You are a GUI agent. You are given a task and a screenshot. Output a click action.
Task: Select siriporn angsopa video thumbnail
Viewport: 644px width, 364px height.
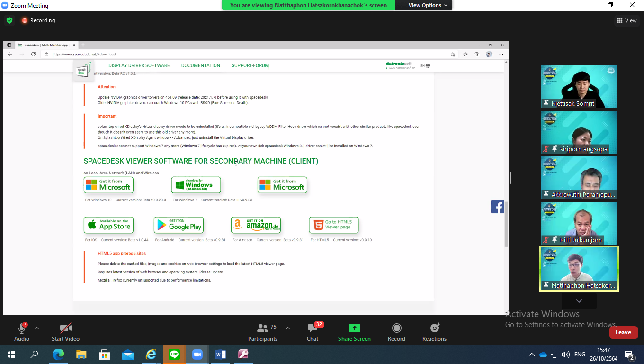click(579, 132)
